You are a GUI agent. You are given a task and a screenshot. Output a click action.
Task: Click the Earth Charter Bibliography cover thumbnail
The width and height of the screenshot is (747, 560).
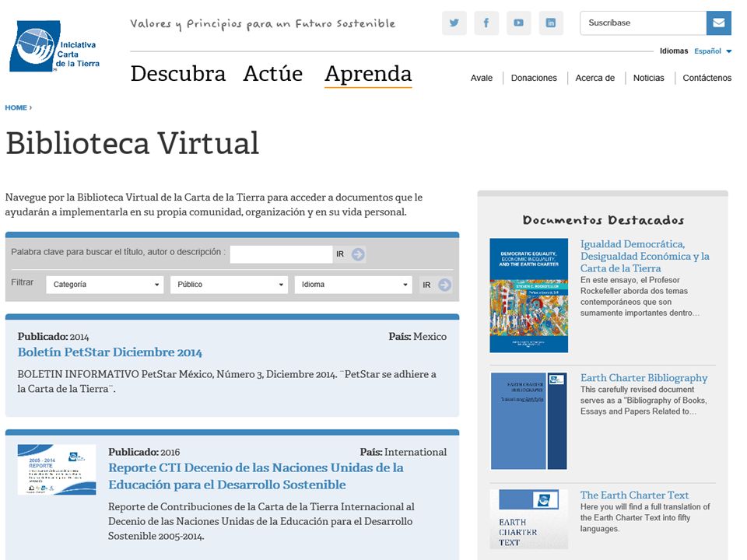click(x=529, y=421)
